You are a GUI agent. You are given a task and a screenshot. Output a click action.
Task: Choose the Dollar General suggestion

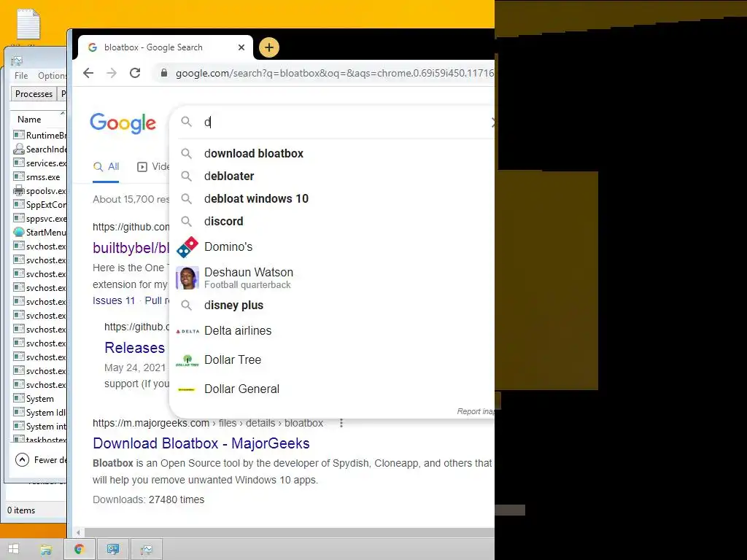pos(241,389)
